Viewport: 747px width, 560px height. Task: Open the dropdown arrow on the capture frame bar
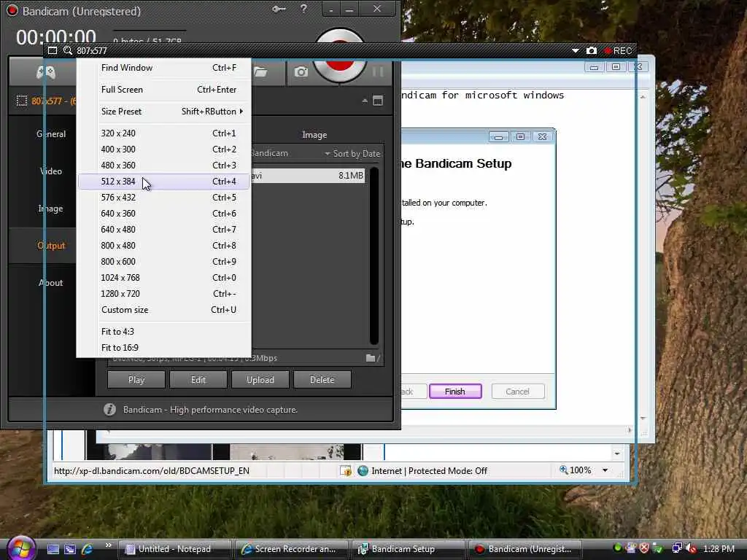[x=575, y=50]
